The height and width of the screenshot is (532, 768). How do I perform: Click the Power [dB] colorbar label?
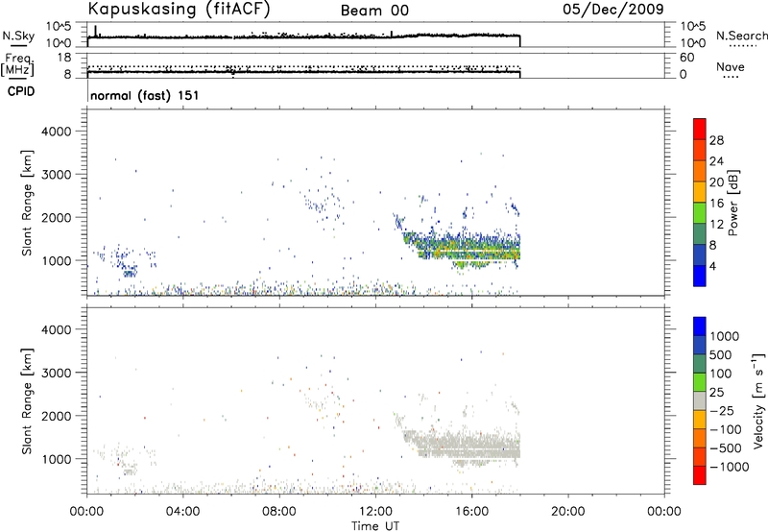coord(732,203)
